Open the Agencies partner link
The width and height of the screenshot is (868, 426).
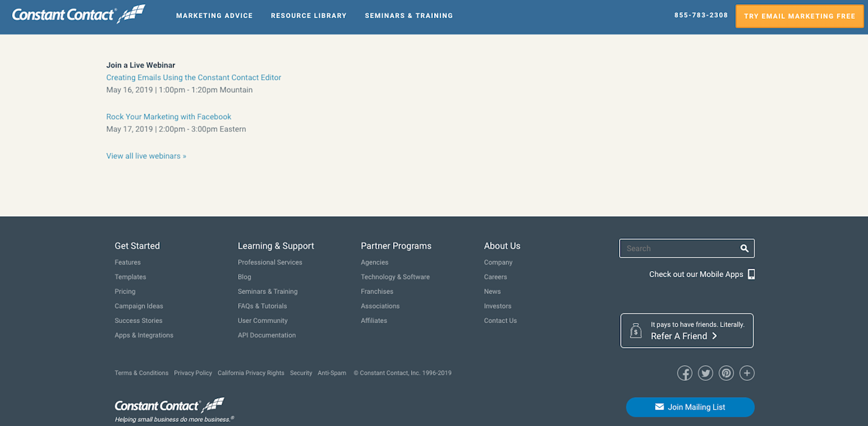coord(375,263)
